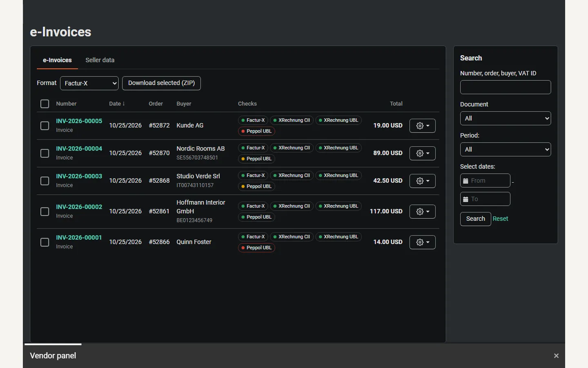Sort invoices by the Date column header
588x368 pixels.
click(x=117, y=104)
